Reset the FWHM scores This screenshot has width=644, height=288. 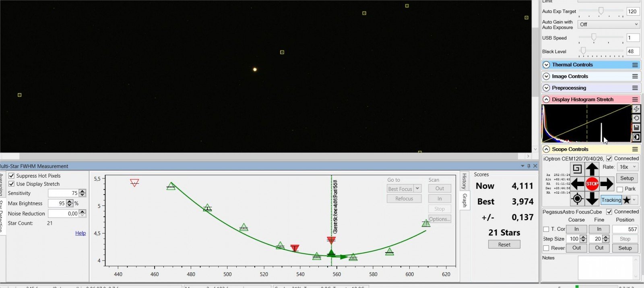pos(504,244)
